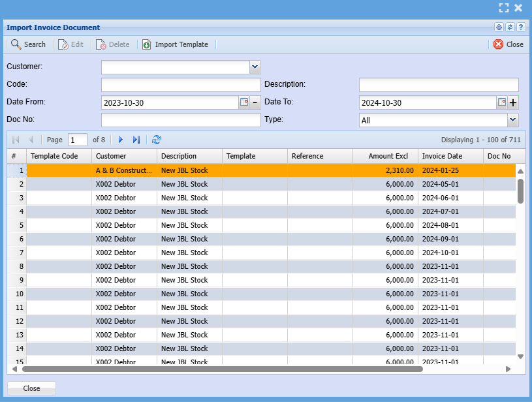
Task: Jump to the last page of results
Action: coord(136,140)
